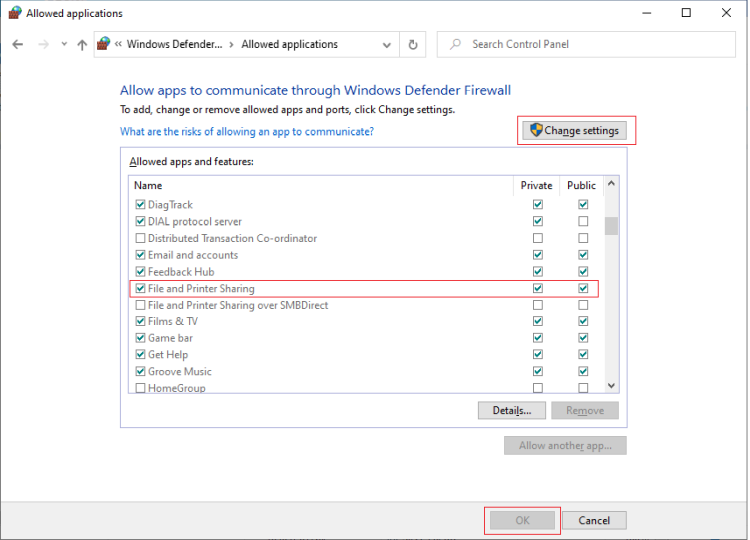Click the apps list scrollbar thumb
The width and height of the screenshot is (750, 540).
(611, 226)
